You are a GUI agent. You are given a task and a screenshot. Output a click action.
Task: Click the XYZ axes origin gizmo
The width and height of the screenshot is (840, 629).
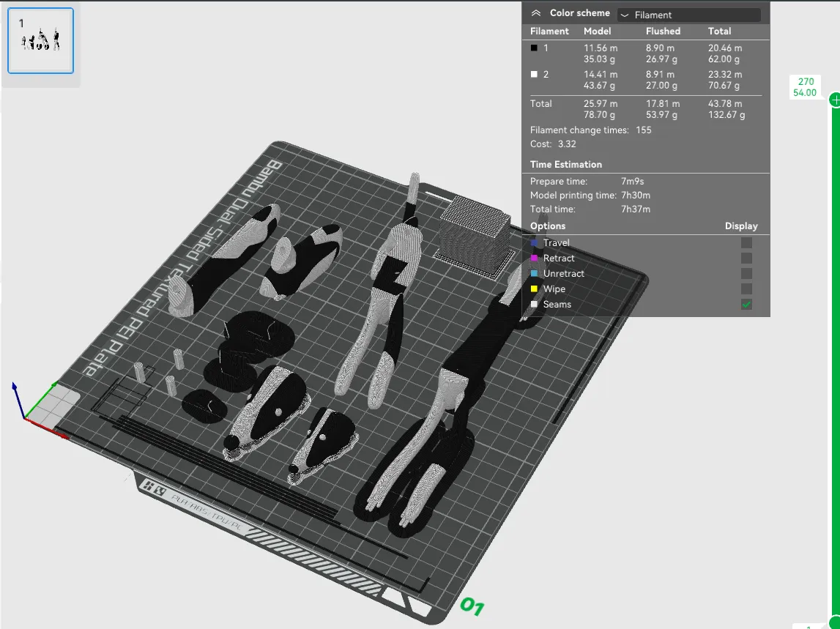(x=26, y=417)
